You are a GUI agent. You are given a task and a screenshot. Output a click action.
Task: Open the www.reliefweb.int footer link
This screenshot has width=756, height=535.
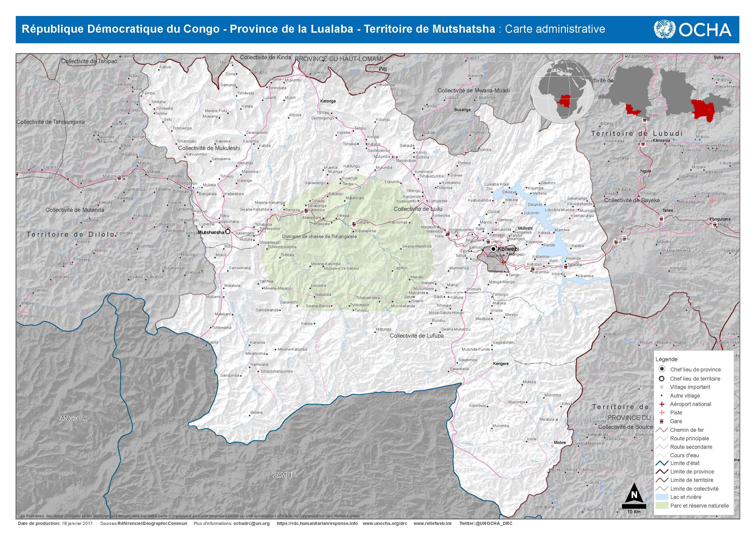click(x=432, y=524)
